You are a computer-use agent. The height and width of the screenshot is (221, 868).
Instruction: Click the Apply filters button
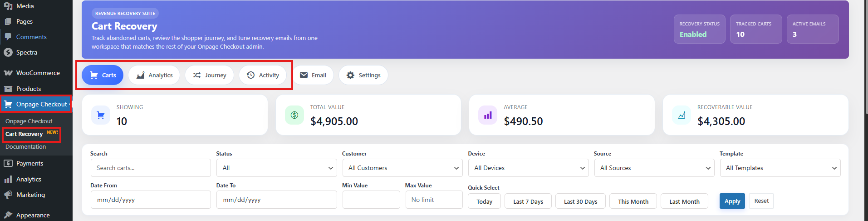[732, 201]
